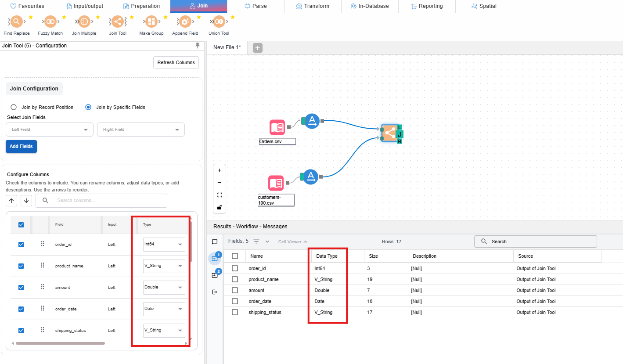Select the Fuzzy Match tool icon
This screenshot has width=623, height=364.
(x=50, y=22)
